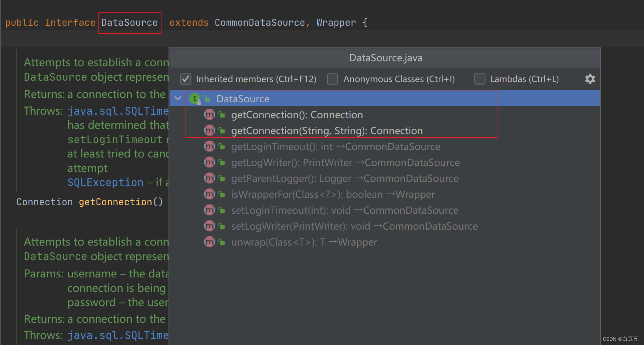Click DataSource name in interface declaration
Viewport: 644px width, 345px height.
pyautogui.click(x=130, y=23)
